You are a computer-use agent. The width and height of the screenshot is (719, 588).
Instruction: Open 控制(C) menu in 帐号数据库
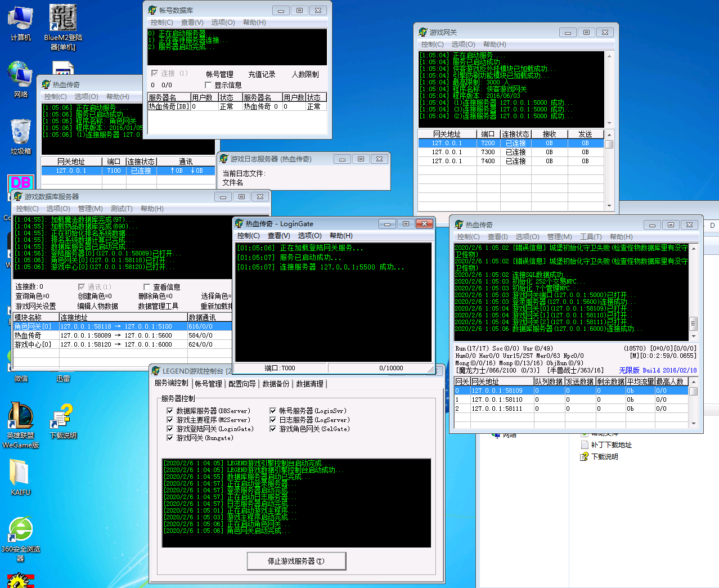point(161,23)
